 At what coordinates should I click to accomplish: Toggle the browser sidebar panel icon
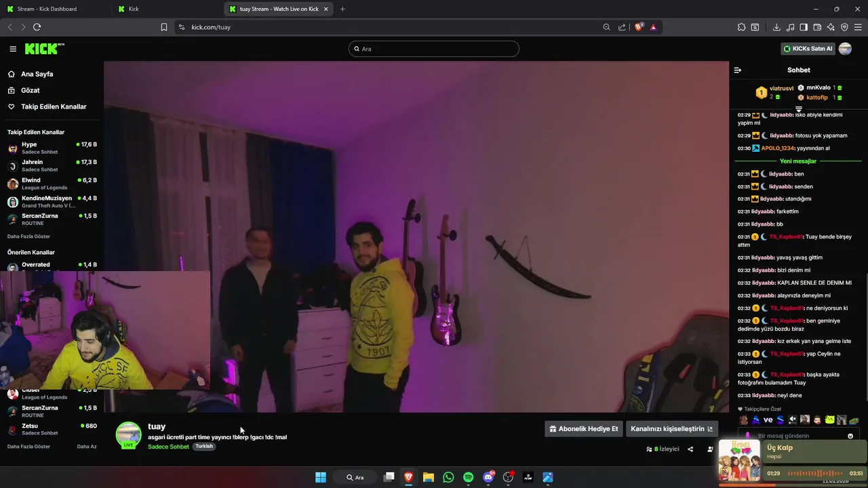[x=804, y=27]
